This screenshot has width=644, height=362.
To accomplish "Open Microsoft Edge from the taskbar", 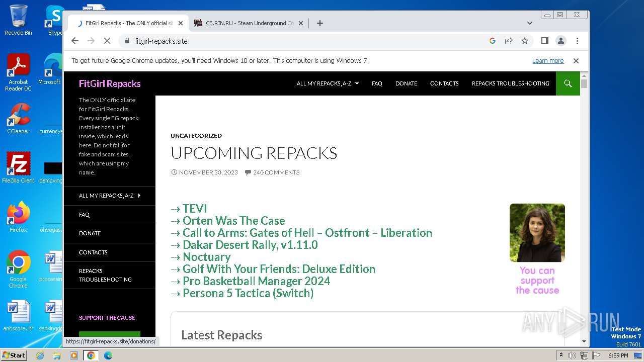I will (x=108, y=355).
